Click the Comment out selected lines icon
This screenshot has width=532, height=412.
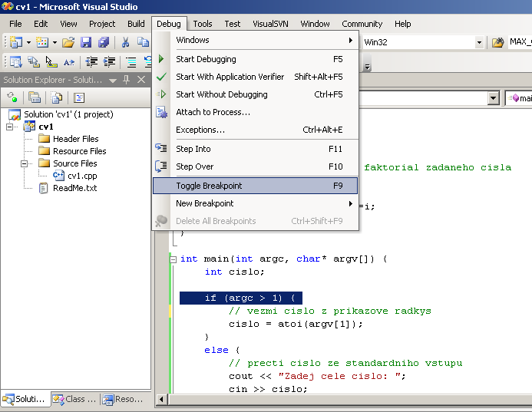click(x=131, y=62)
